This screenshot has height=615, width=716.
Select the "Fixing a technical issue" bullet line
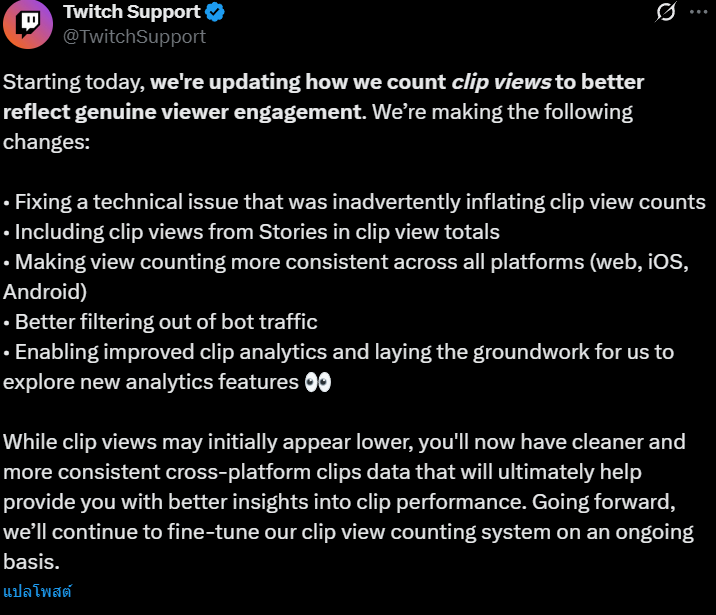pyautogui.click(x=354, y=201)
